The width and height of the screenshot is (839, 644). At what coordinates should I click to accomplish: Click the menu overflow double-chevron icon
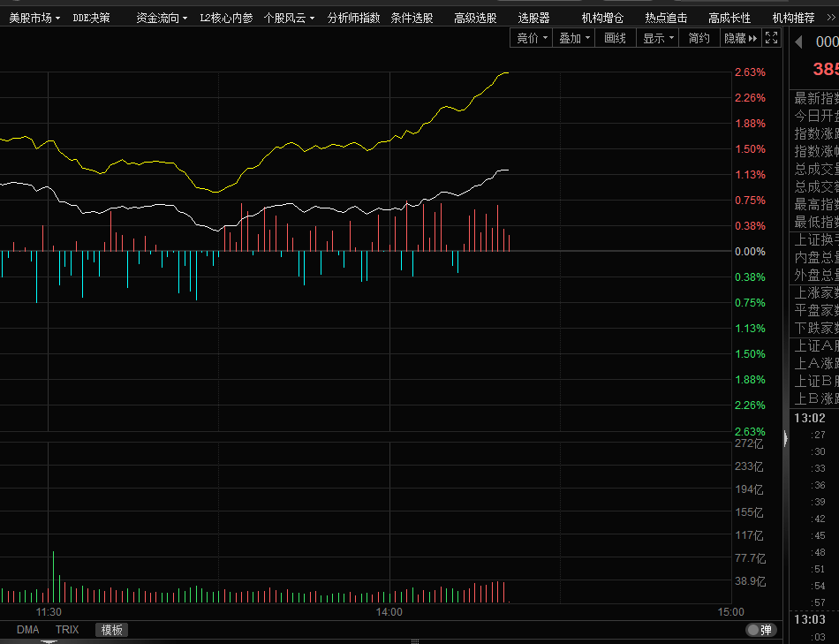pyautogui.click(x=830, y=17)
